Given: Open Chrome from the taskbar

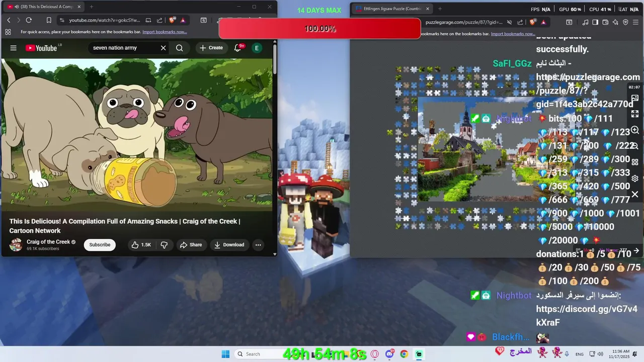Looking at the screenshot, I should (404, 354).
